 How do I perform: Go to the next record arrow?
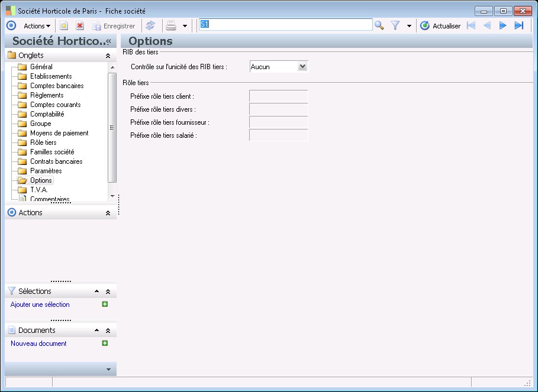coord(503,25)
